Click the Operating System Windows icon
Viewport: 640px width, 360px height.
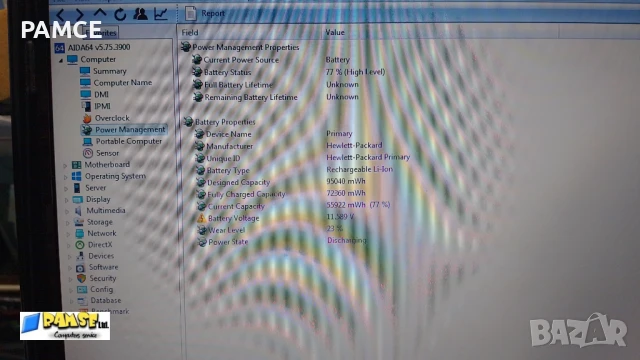(x=76, y=176)
